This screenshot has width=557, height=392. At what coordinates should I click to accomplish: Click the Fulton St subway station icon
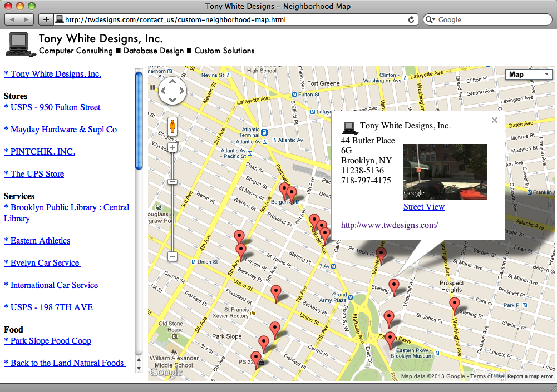click(x=294, y=95)
